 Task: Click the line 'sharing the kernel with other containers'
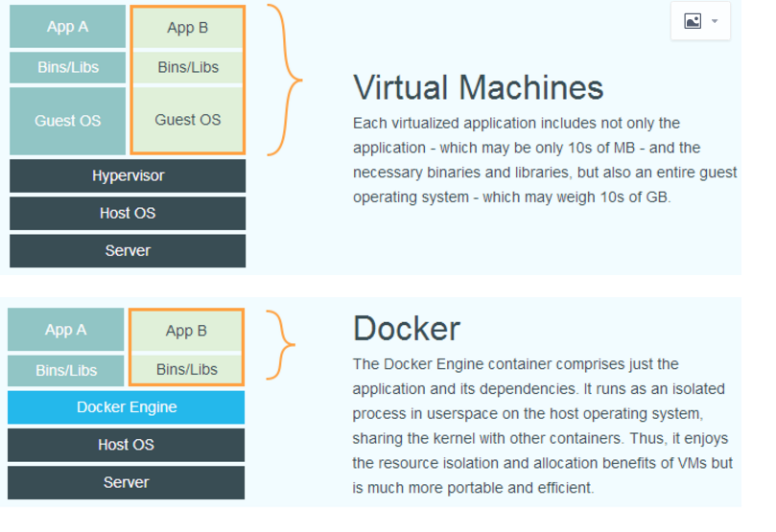click(487, 439)
